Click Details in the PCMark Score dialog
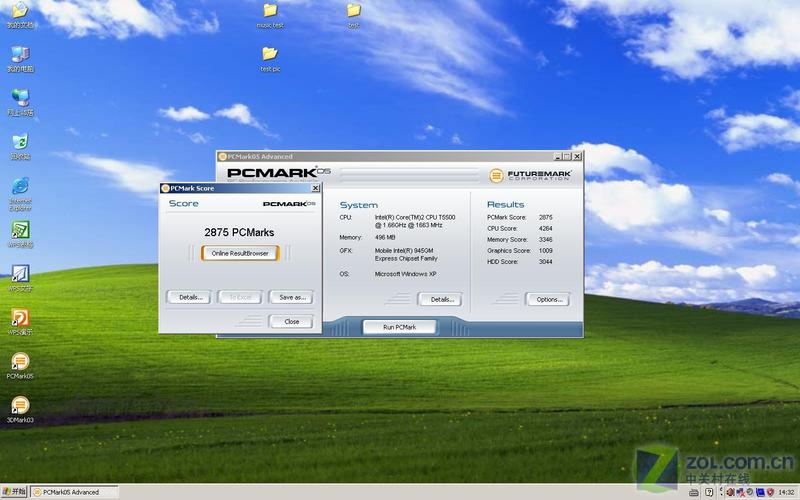This screenshot has height=500, width=800. (x=189, y=297)
